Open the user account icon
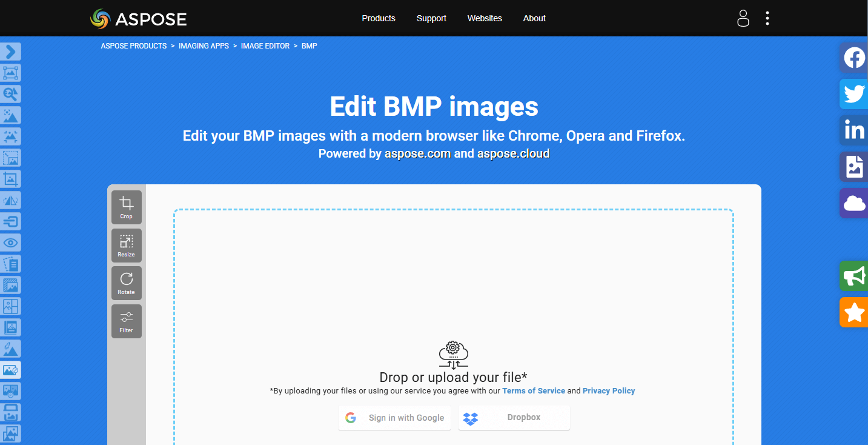This screenshot has height=445, width=868. (743, 18)
